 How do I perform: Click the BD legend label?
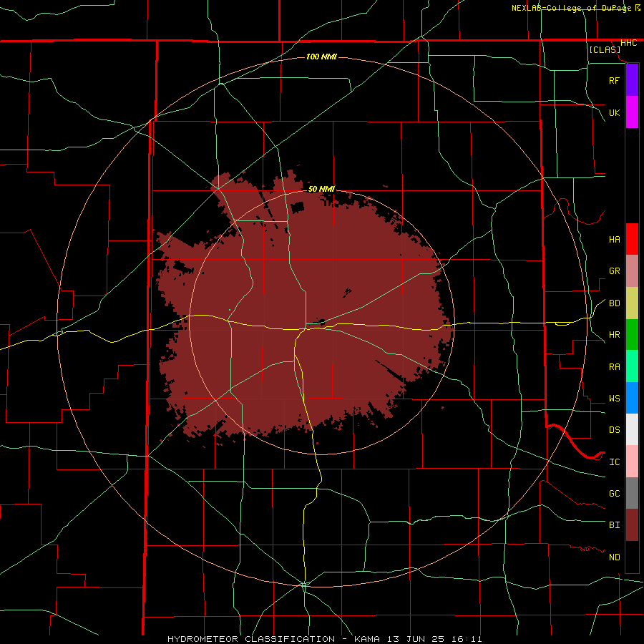[614, 303]
